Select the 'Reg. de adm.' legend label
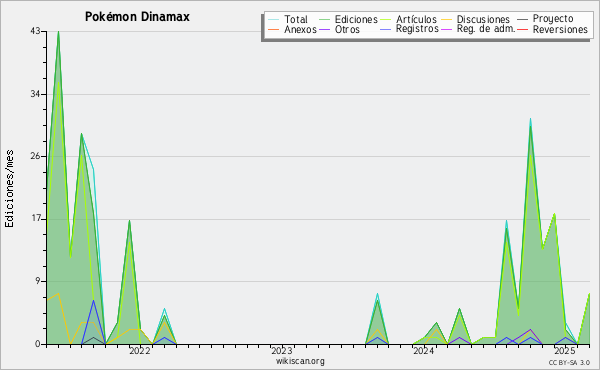The height and width of the screenshot is (370, 600). [486, 29]
